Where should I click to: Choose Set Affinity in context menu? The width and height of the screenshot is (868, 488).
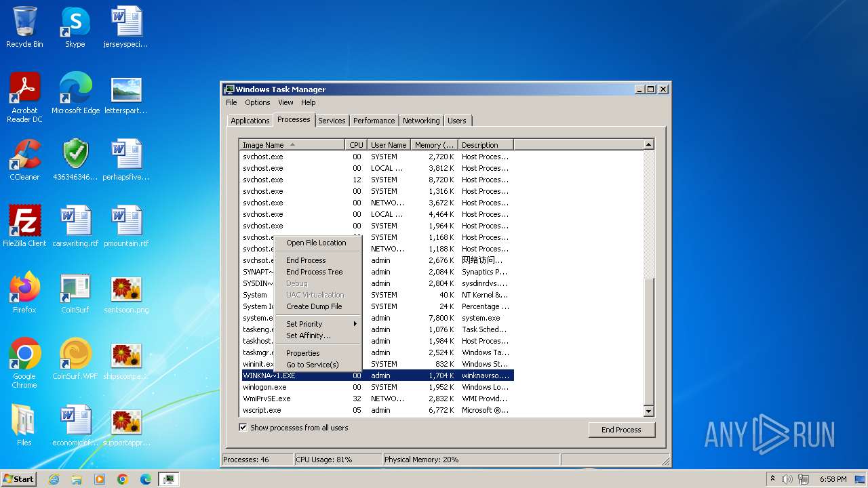pyautogui.click(x=317, y=335)
